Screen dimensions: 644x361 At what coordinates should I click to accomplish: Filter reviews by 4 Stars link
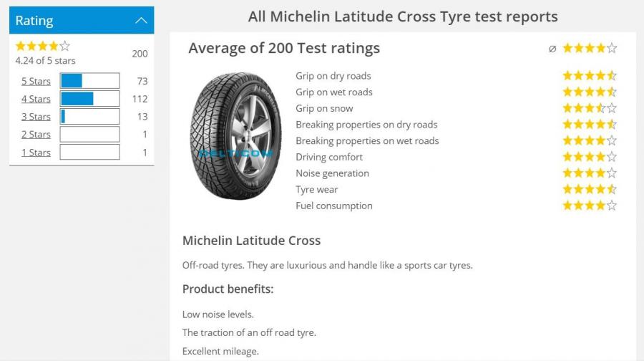pos(36,99)
